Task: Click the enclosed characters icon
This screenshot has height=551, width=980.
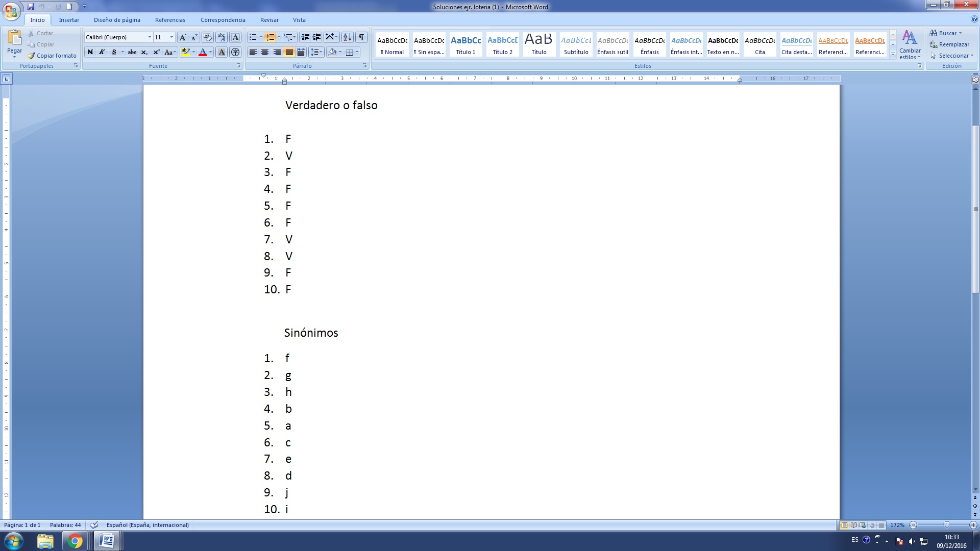Action: [x=235, y=52]
